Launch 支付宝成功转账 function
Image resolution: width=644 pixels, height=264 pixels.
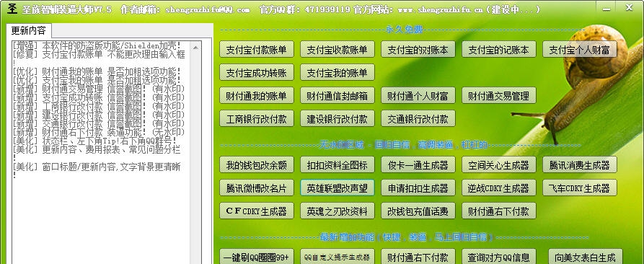(x=256, y=73)
